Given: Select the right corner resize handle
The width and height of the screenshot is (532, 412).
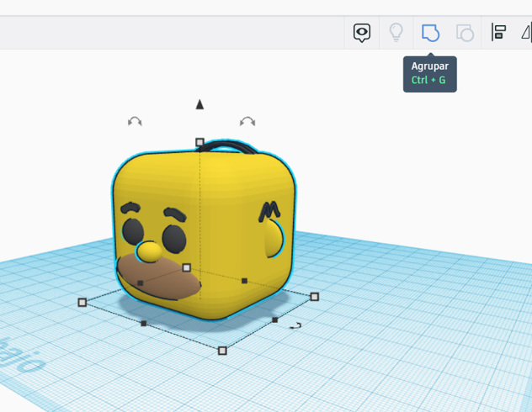Looking at the screenshot, I should (x=315, y=297).
